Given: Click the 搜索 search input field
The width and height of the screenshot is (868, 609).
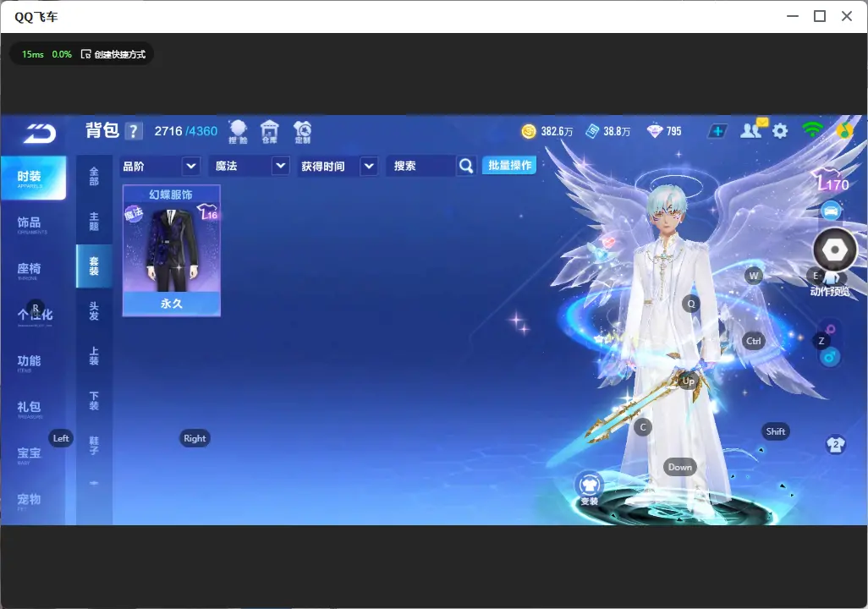Looking at the screenshot, I should [422, 166].
